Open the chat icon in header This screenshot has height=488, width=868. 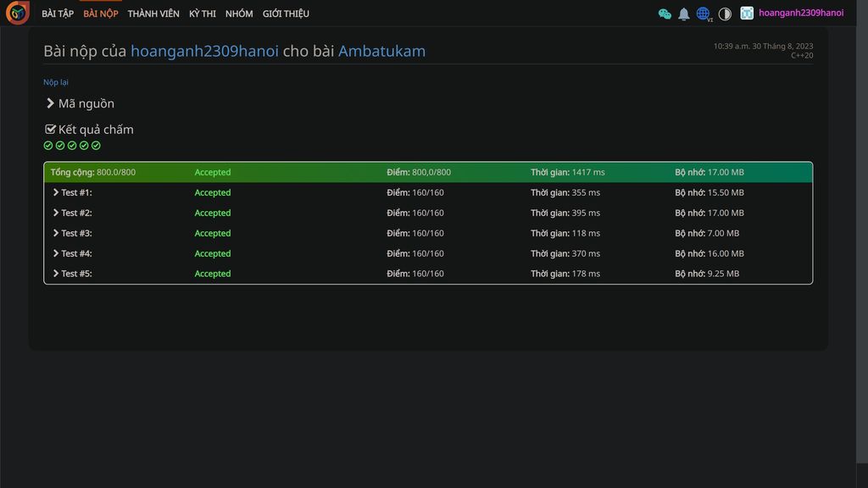pyautogui.click(x=665, y=14)
